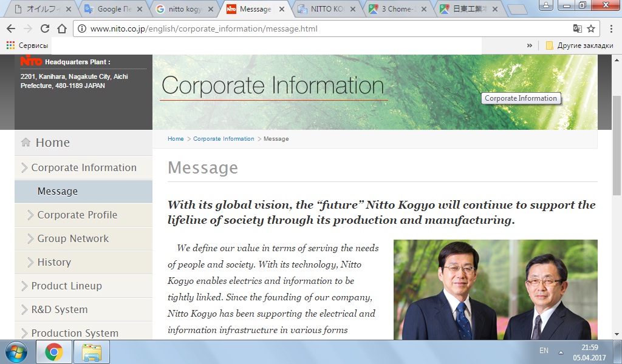
Task: Click the NiTO logo in the header
Action: [x=31, y=61]
